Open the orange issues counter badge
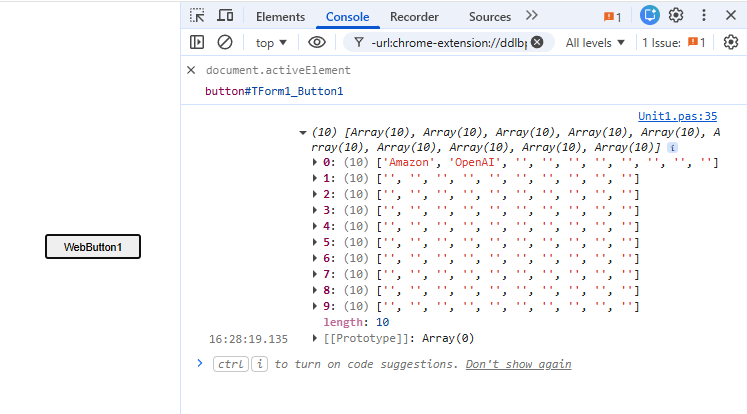 click(x=612, y=17)
